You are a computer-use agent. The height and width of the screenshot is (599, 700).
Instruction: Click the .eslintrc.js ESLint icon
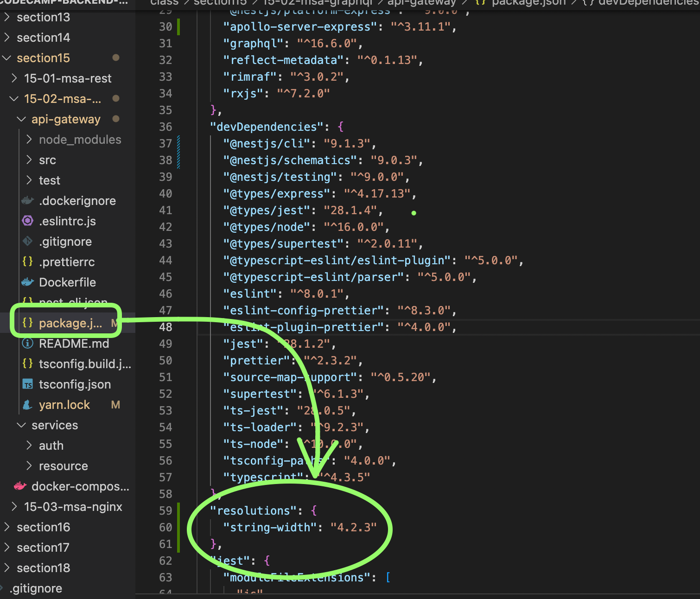tap(28, 221)
